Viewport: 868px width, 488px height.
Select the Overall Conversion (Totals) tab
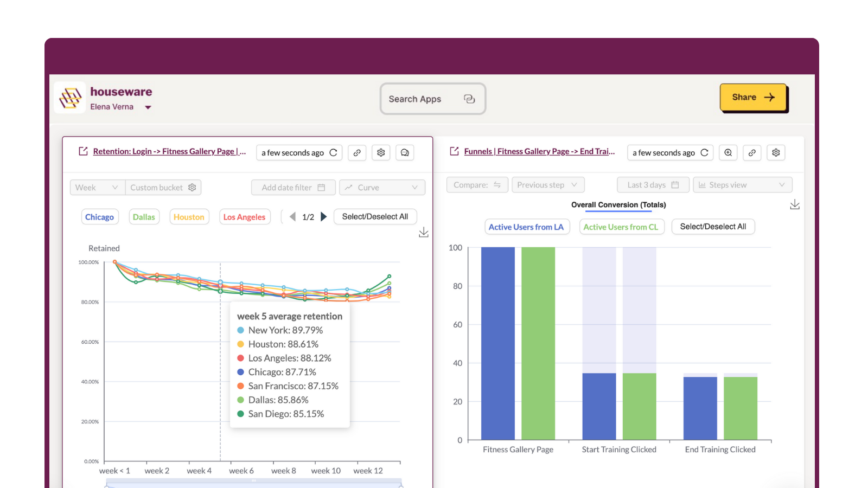click(x=618, y=204)
